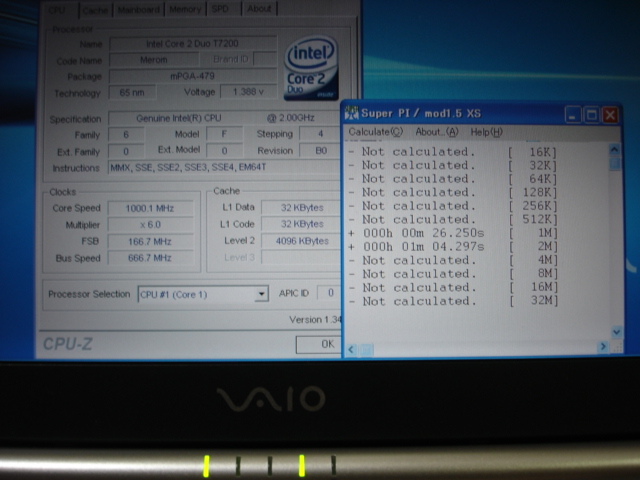Click the L1 Data value 32 KBytes

tap(301, 207)
